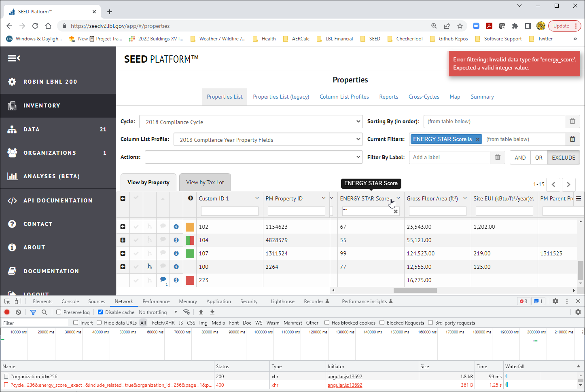Open the Contact page
This screenshot has height=392, width=585.
[58, 224]
